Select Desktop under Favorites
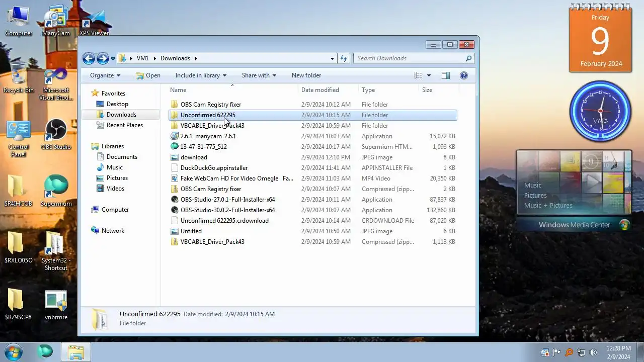The image size is (644, 362). tap(117, 104)
